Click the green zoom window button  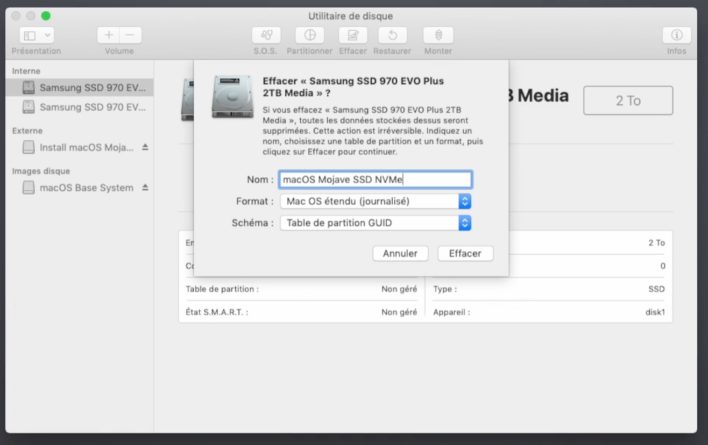click(x=46, y=16)
